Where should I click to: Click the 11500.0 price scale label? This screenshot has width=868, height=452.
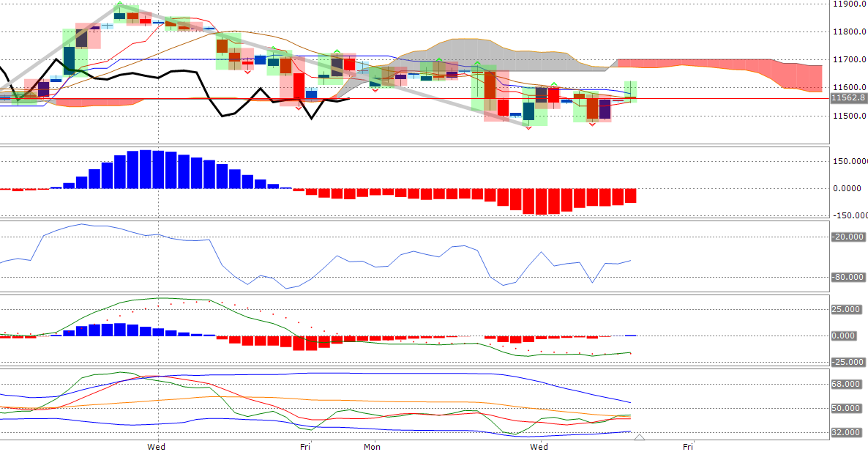click(x=849, y=116)
